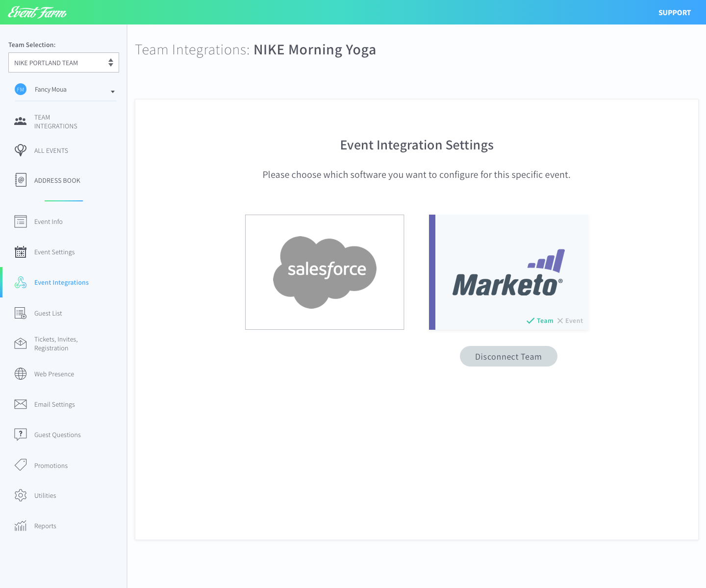Open ALL EVENTS
Screen dimensions: 706x588
coord(51,150)
